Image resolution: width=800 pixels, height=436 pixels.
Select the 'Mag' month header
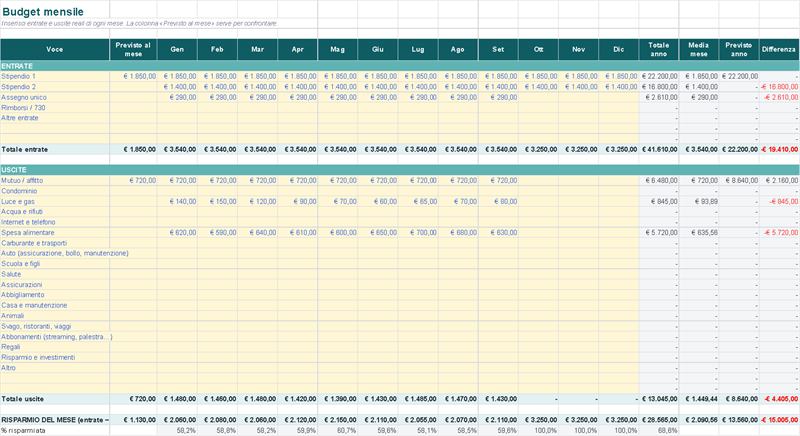(x=337, y=49)
